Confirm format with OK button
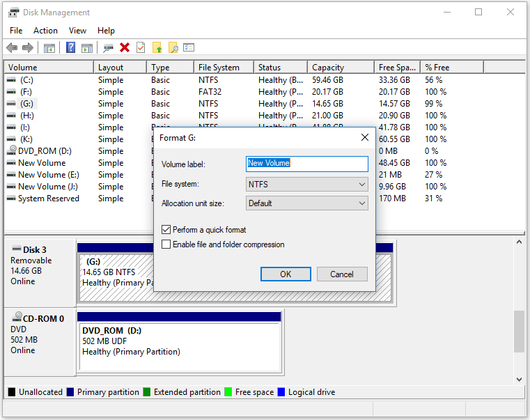This screenshot has width=530, height=420. pyautogui.click(x=286, y=274)
